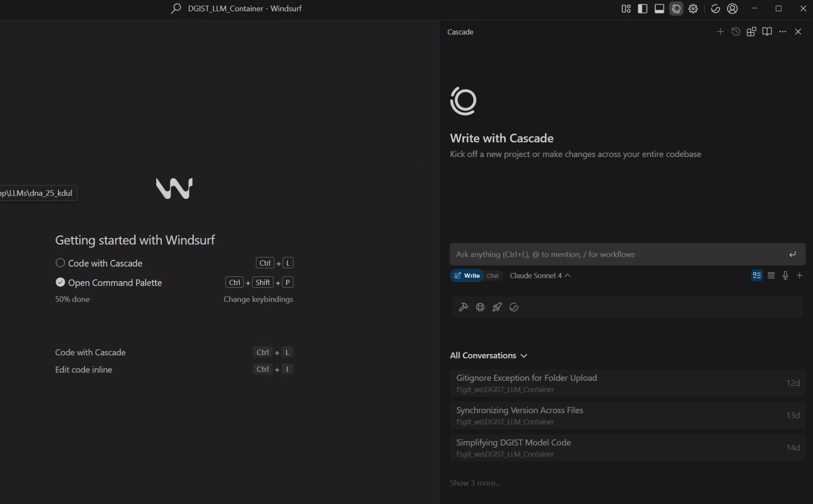Screen dimensions: 813x504
Task: Toggle the primary side bar layout icon
Action: (643, 8)
